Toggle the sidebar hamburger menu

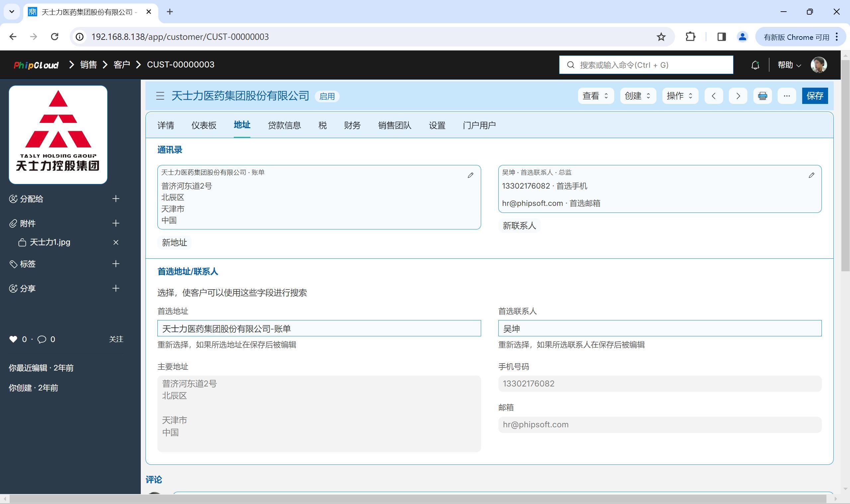click(x=160, y=96)
